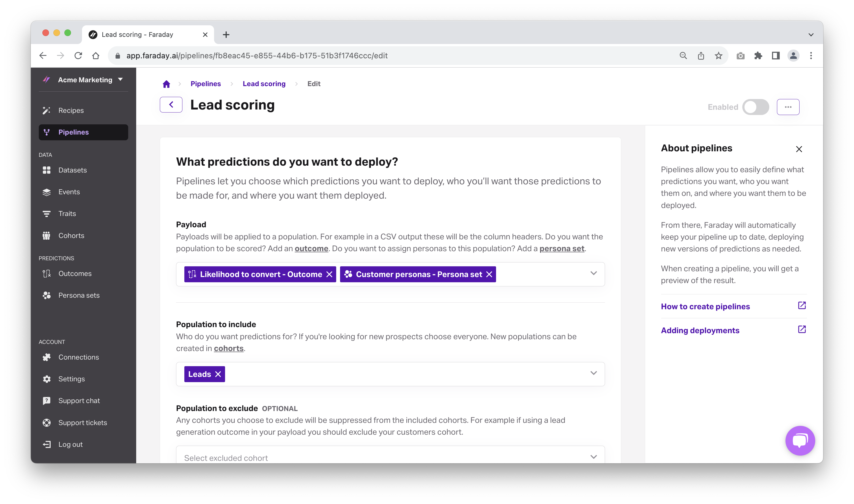The width and height of the screenshot is (854, 504).
Task: Click the Select excluded cohort field
Action: 390,455
